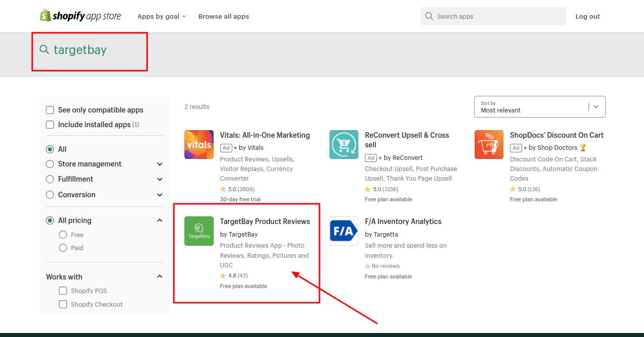Click the star rating icon for ShopDocs
Image resolution: width=644 pixels, height=337 pixels.
tap(513, 189)
